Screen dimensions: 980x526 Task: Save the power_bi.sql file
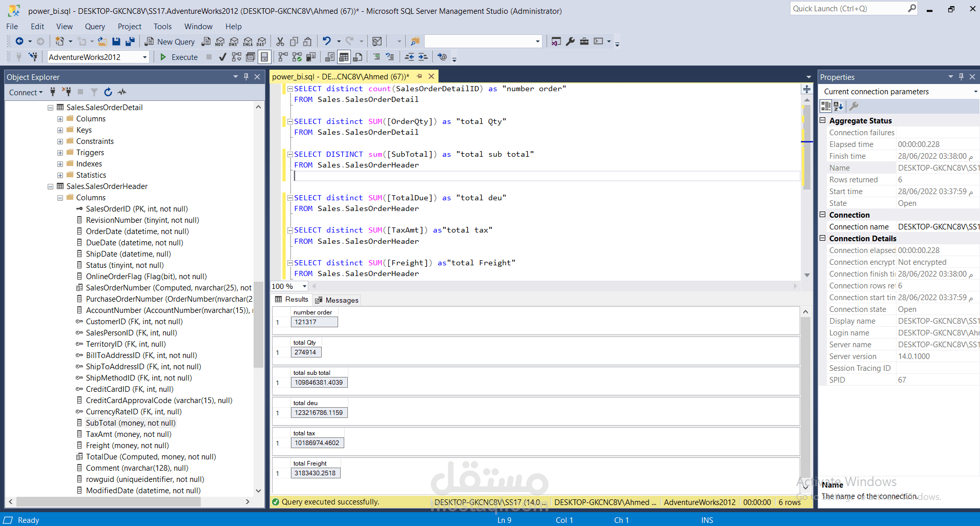coord(116,41)
